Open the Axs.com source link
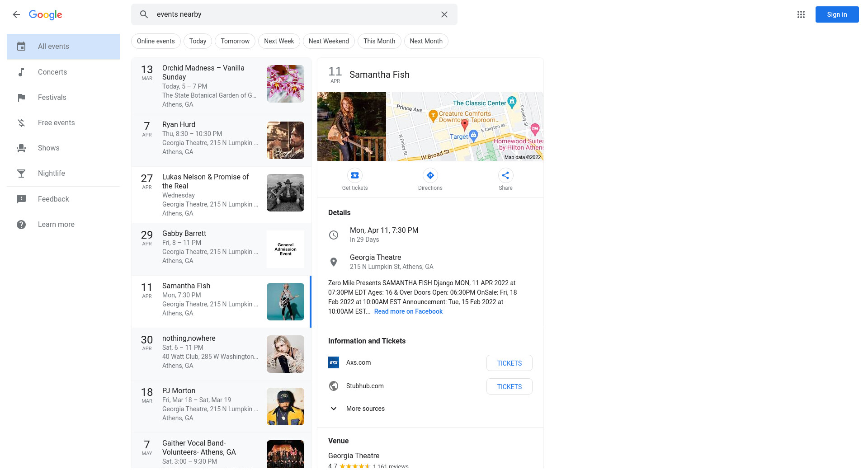868x470 pixels. pyautogui.click(x=359, y=362)
